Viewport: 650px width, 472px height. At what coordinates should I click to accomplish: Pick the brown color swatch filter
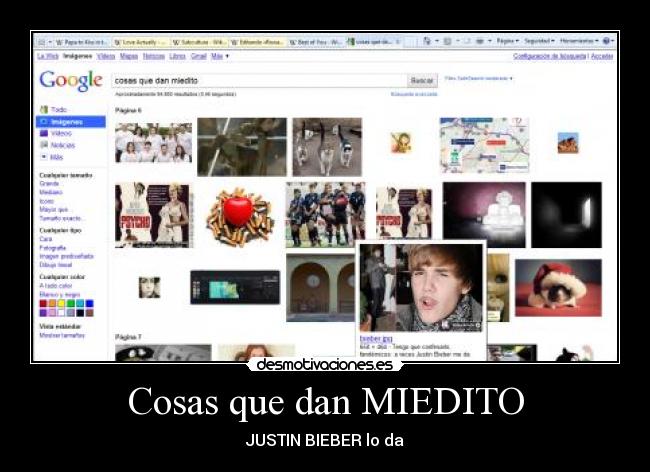click(x=90, y=312)
